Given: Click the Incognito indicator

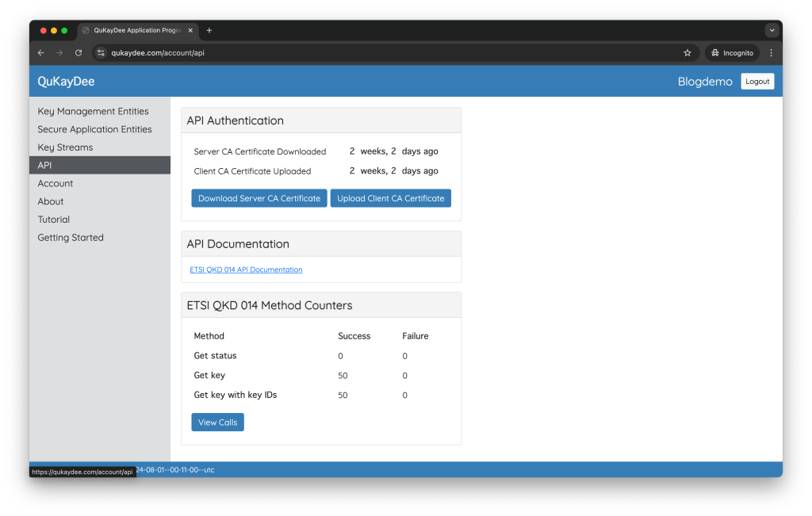Looking at the screenshot, I should 732,53.
